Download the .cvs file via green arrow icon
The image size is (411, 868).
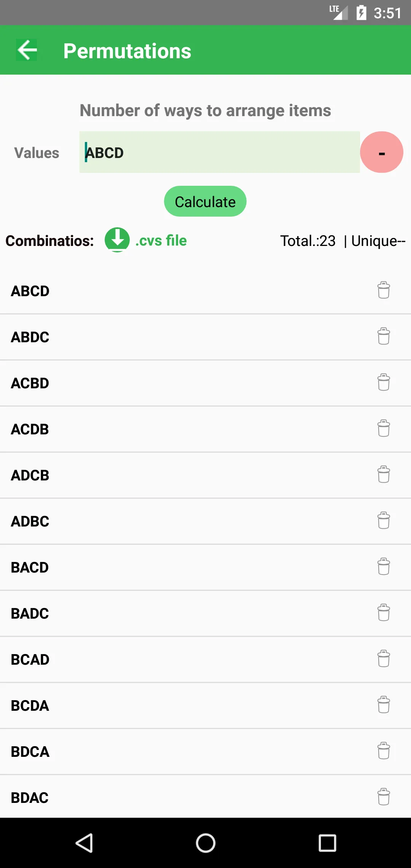[x=117, y=240]
